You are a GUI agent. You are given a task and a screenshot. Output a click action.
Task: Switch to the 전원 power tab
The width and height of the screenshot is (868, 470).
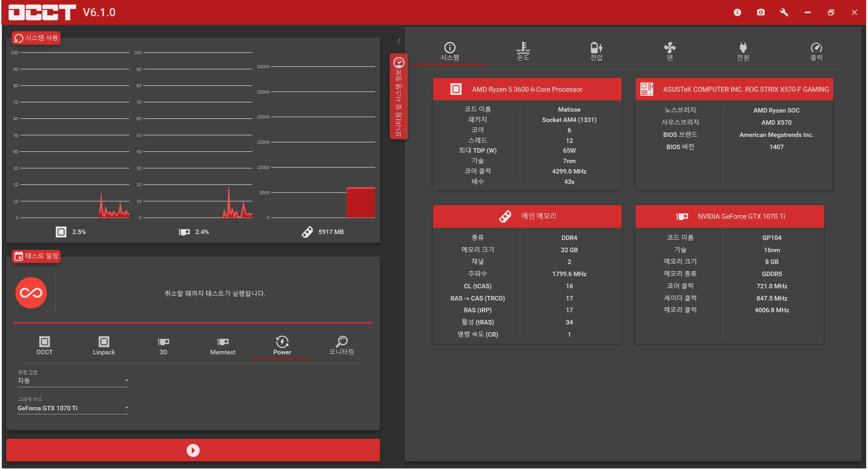[x=743, y=52]
